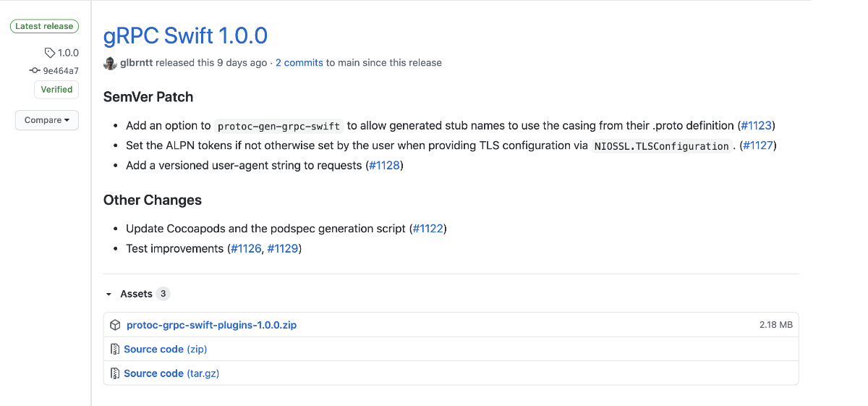Download protoc-grpc-swift-plugins-1.0.0.zip
This screenshot has width=868, height=406.
[x=211, y=325]
